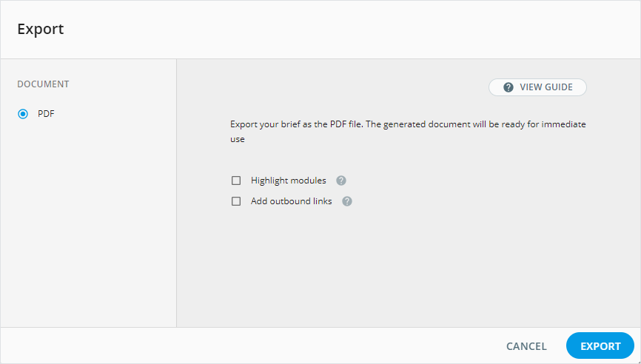Open the View Guide button
Viewport: 641px width, 364px height.
coord(537,87)
